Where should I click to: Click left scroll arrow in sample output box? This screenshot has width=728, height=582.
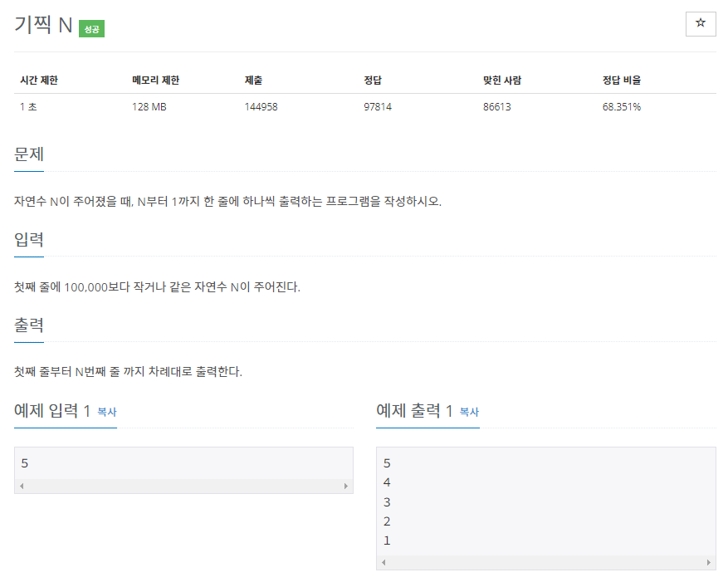[384, 563]
